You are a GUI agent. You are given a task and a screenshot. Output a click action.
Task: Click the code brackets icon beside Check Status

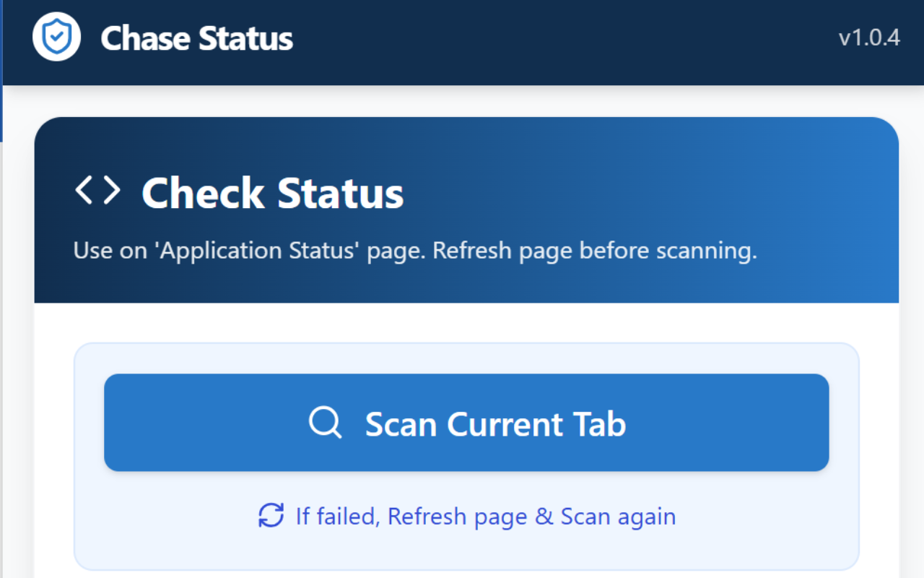97,191
